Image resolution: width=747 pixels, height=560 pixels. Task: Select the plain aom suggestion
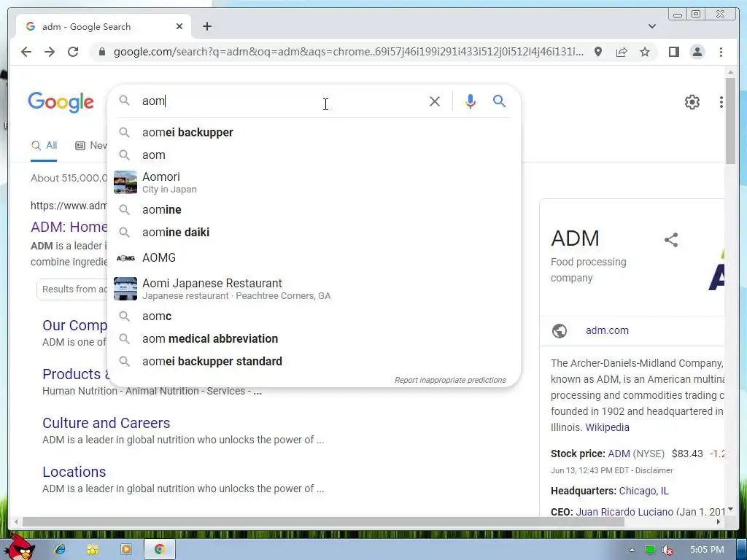pyautogui.click(x=314, y=155)
